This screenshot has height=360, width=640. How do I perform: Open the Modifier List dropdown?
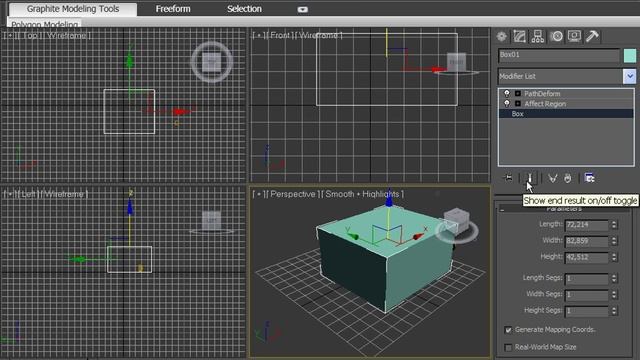[629, 76]
